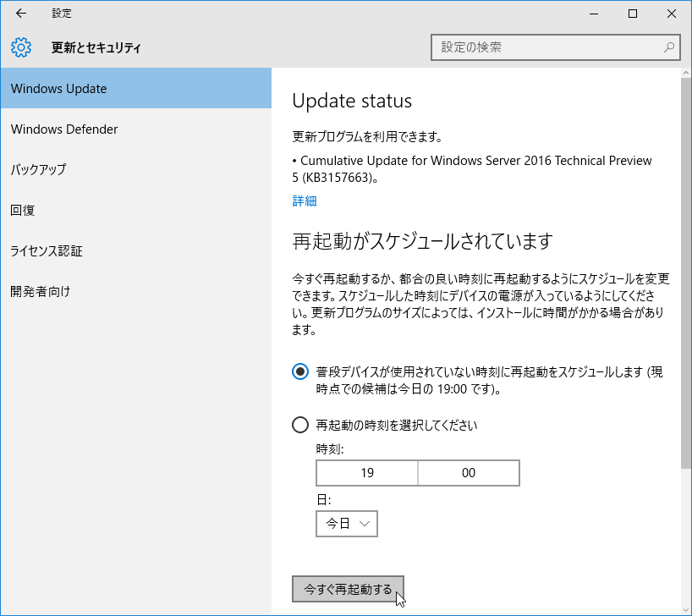Image resolution: width=692 pixels, height=616 pixels.
Task: Open the minute picker showing 00
Action: (x=469, y=473)
